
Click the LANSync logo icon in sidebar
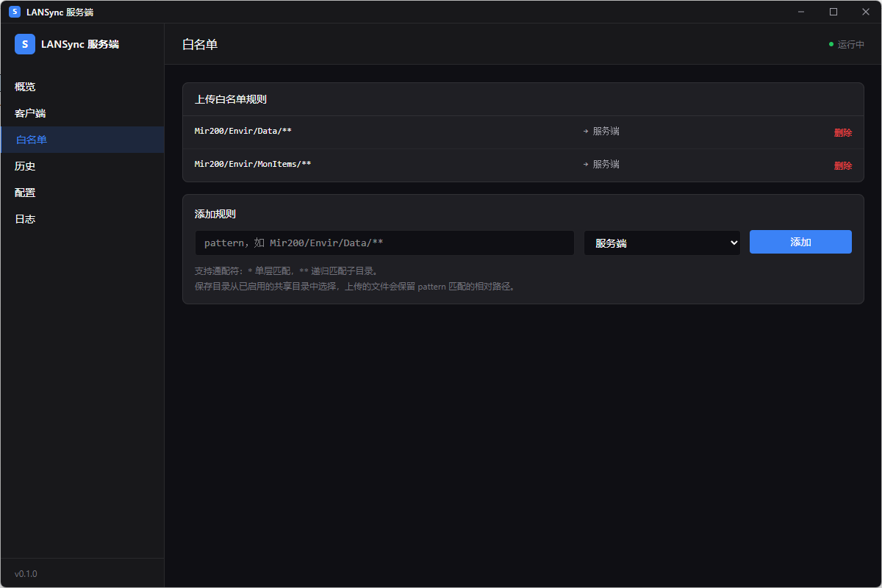click(25, 44)
